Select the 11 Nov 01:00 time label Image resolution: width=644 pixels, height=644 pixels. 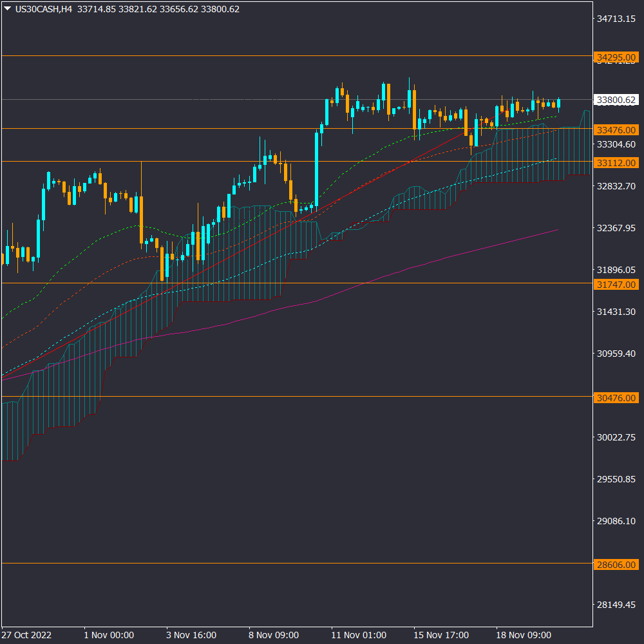click(359, 635)
